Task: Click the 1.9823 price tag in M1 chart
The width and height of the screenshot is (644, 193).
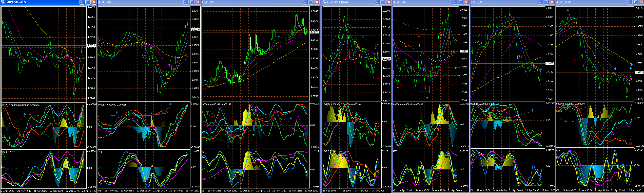Action: pos(314,32)
